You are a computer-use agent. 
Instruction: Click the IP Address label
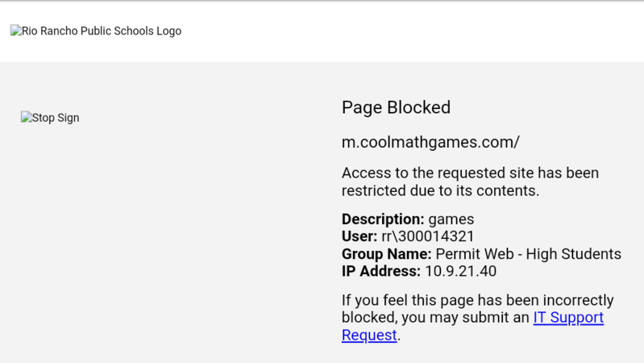(x=380, y=272)
